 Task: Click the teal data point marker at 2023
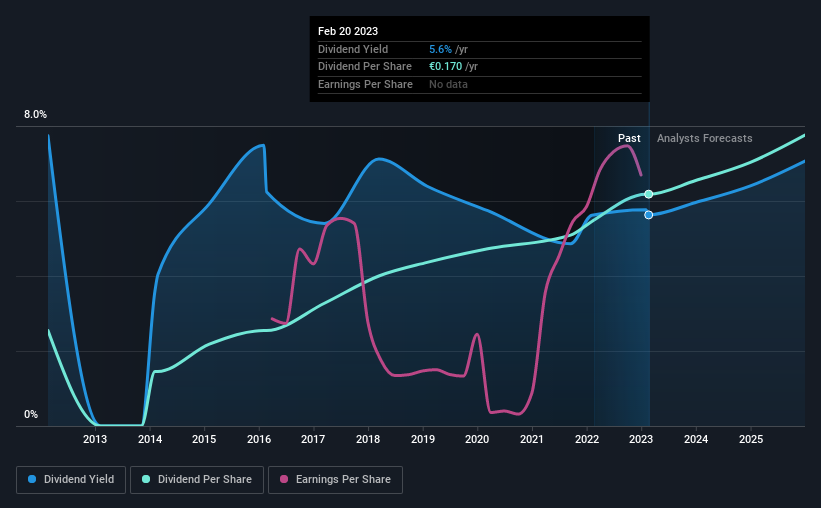[x=649, y=194]
